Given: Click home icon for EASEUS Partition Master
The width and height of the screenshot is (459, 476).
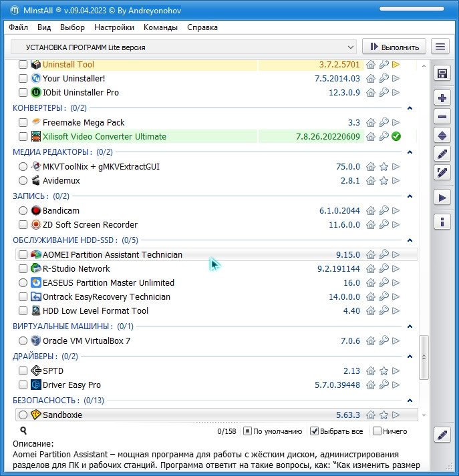Looking at the screenshot, I should point(371,282).
